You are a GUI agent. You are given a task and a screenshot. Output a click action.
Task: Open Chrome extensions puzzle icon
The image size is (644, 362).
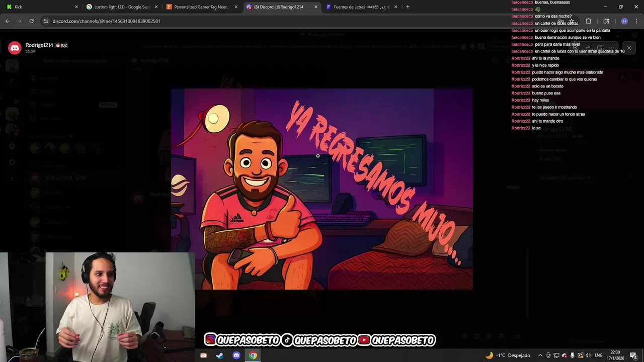coord(588,21)
